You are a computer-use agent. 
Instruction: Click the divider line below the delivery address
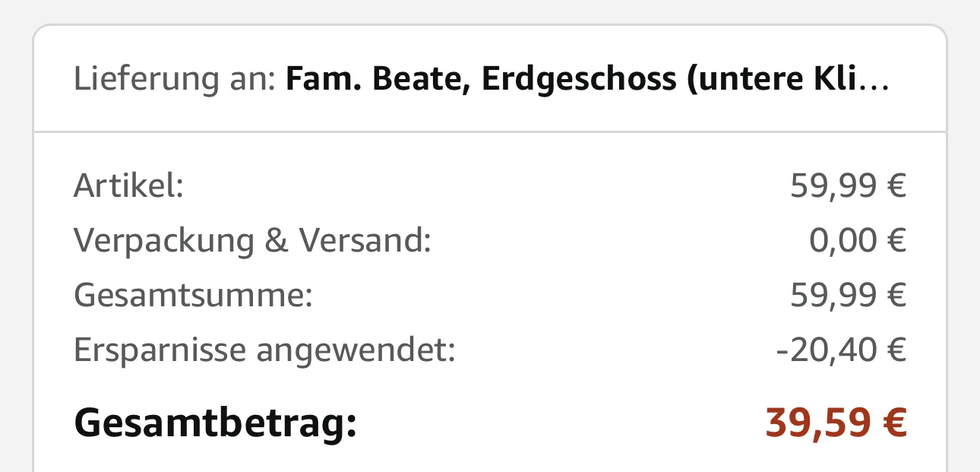pos(490,132)
